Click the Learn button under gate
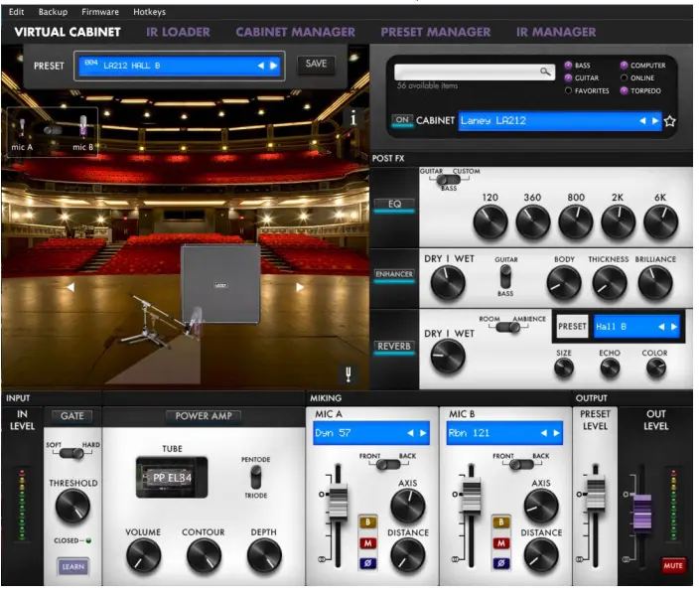This screenshot has width=700, height=594. click(72, 567)
